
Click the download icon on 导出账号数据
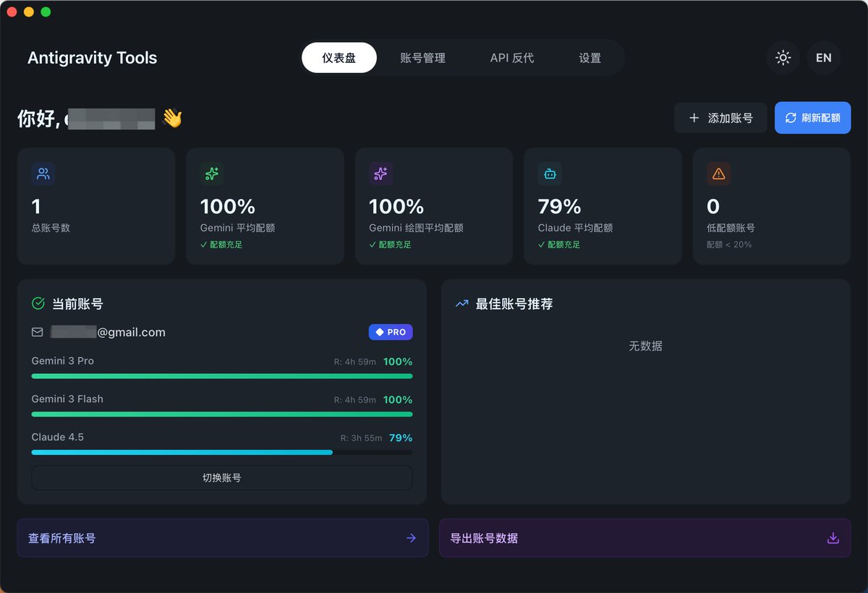(832, 538)
